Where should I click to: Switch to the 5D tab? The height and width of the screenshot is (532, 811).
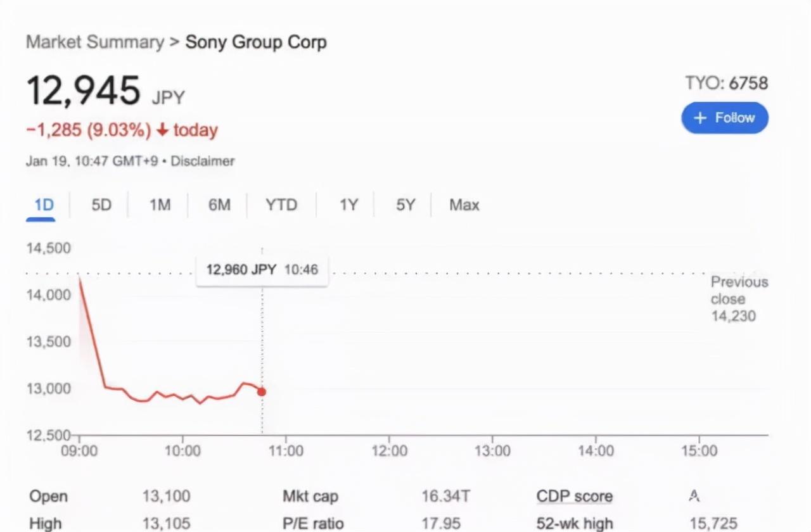click(x=101, y=205)
